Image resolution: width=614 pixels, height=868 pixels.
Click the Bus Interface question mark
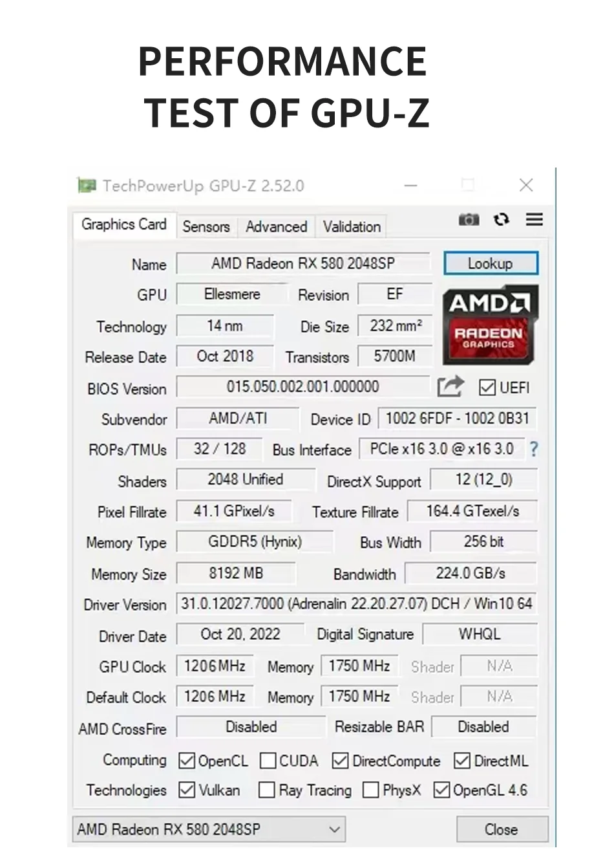click(x=533, y=449)
